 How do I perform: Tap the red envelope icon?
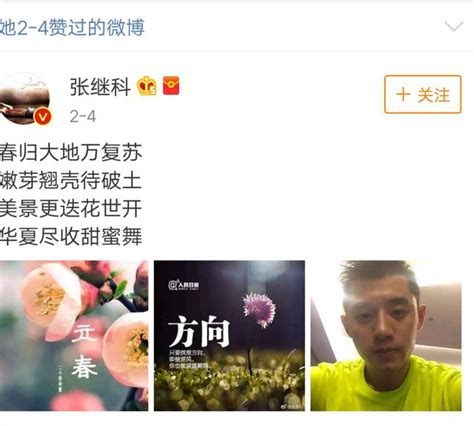(x=171, y=86)
